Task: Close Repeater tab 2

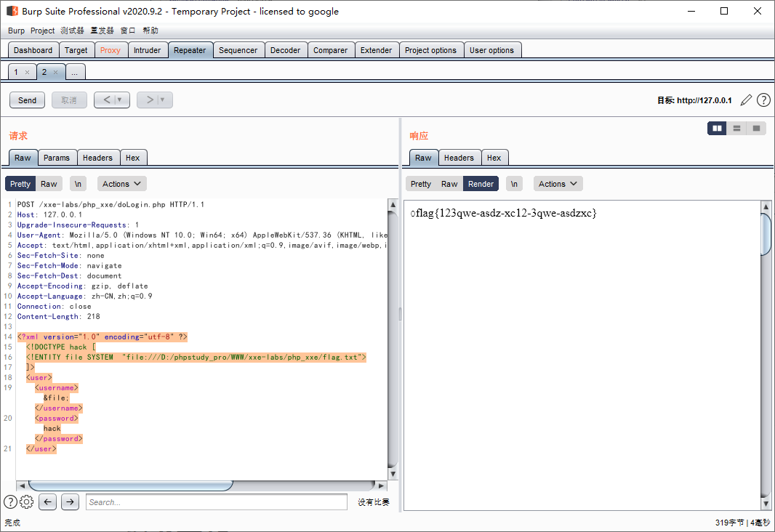Action: [x=55, y=72]
